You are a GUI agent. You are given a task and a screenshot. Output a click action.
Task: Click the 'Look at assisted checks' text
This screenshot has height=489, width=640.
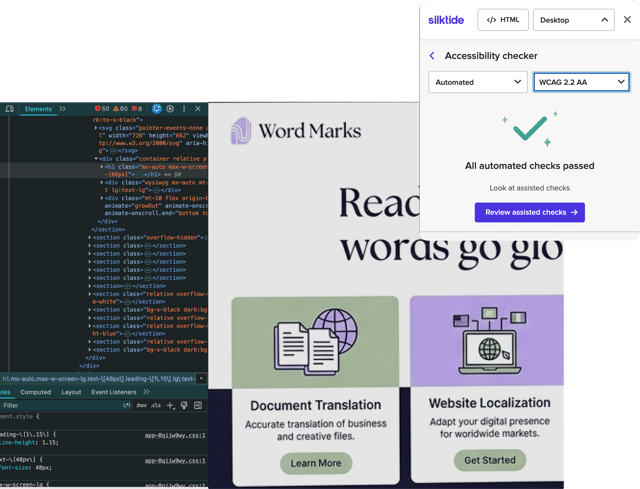point(529,188)
